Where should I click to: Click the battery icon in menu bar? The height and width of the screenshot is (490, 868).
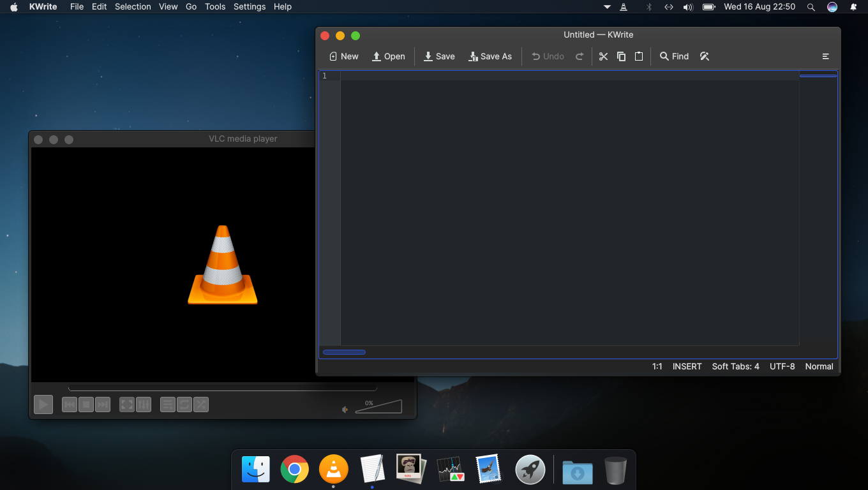click(x=708, y=7)
